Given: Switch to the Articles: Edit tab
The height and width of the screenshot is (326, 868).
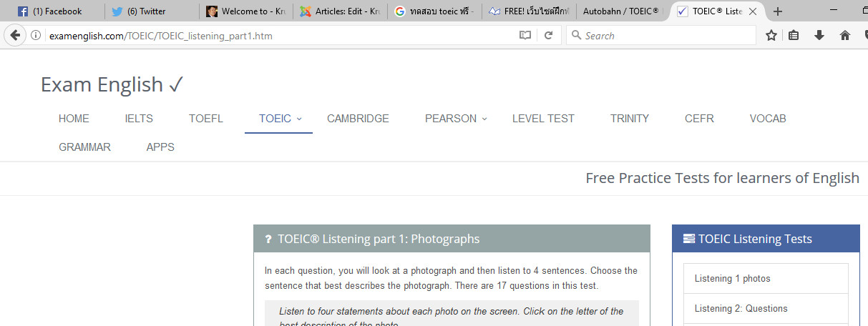Looking at the screenshot, I should 340,11.
